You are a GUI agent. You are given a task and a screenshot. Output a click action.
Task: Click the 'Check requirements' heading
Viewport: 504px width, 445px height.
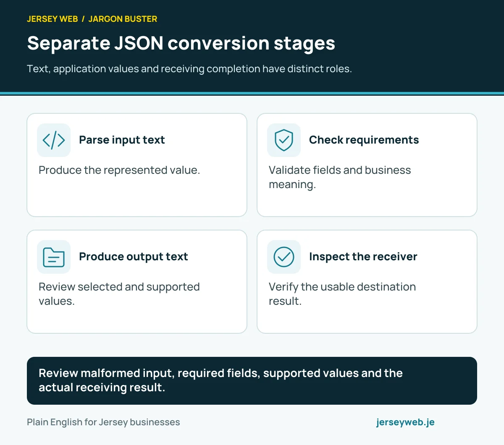pyautogui.click(x=364, y=140)
